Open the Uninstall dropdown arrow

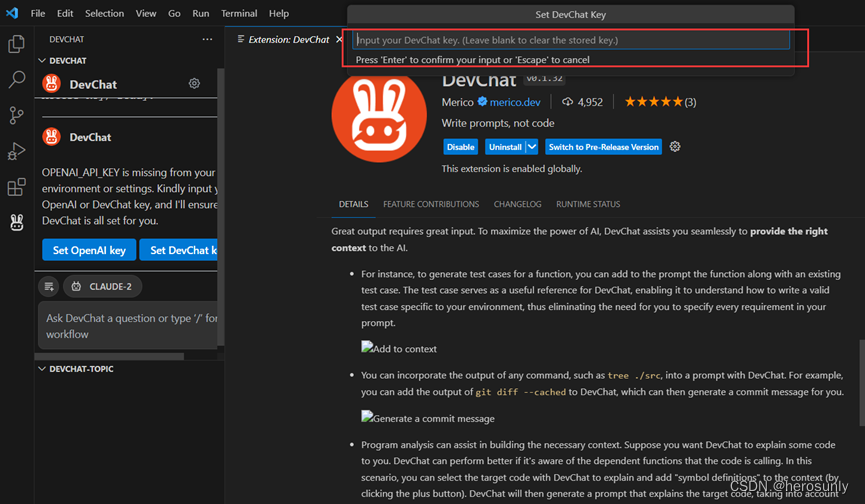tap(532, 147)
